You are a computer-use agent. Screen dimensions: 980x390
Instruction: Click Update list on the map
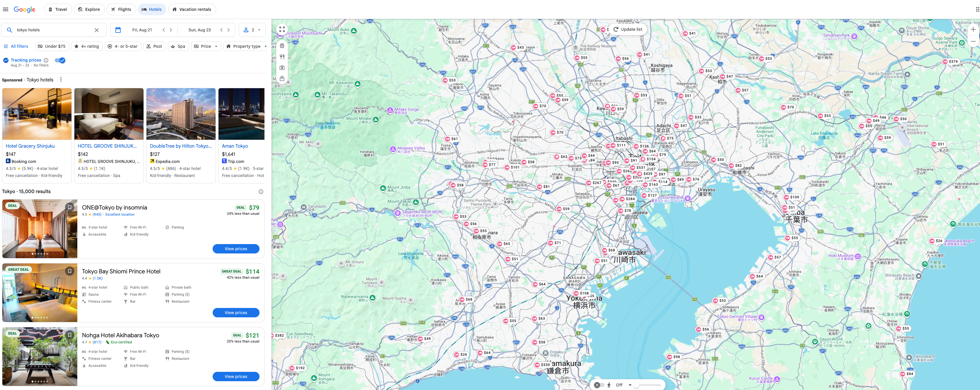(628, 29)
